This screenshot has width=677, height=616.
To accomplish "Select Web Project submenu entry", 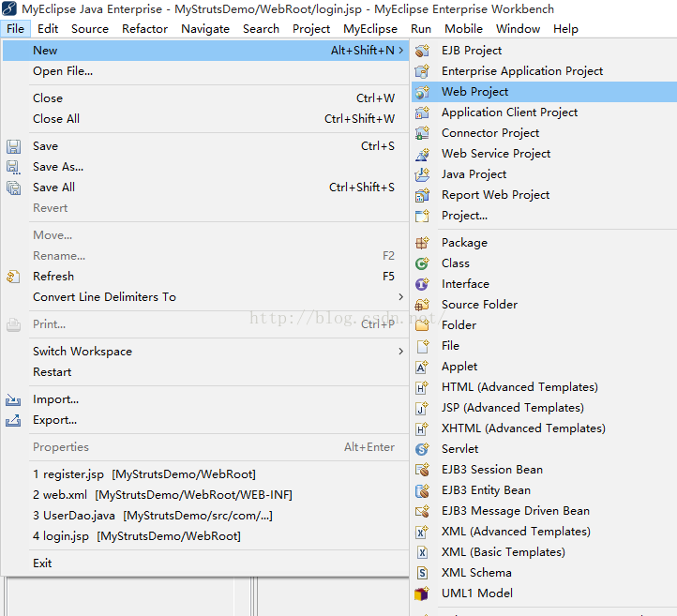I will (x=544, y=92).
